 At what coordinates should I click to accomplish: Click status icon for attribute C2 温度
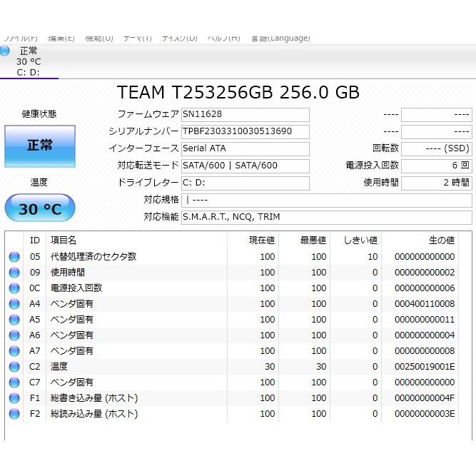[x=14, y=367]
